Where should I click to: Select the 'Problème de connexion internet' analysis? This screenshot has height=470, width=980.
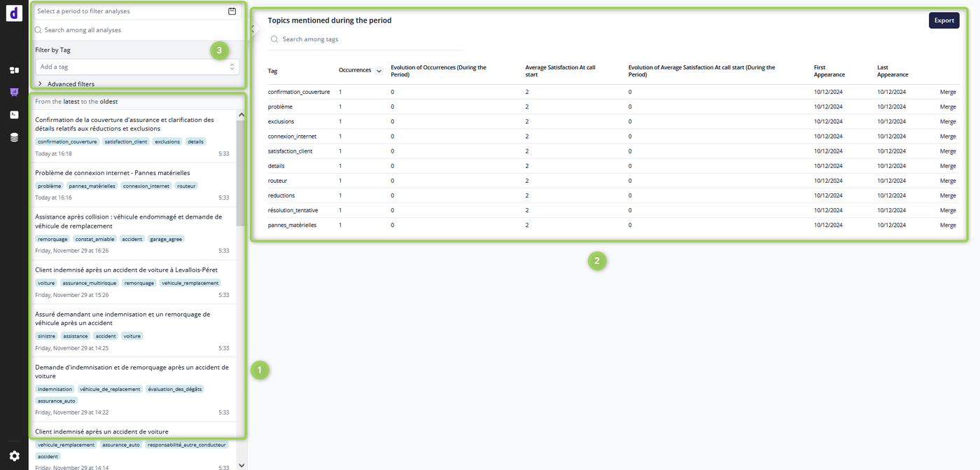tap(112, 173)
